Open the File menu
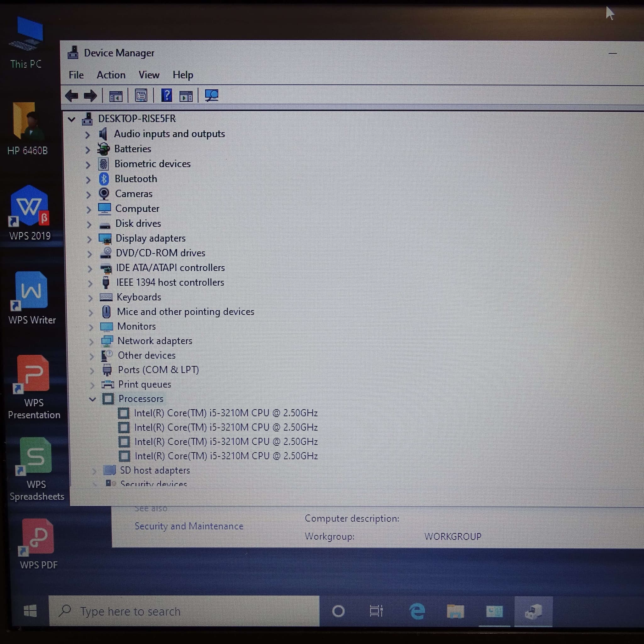The image size is (644, 644). click(76, 75)
